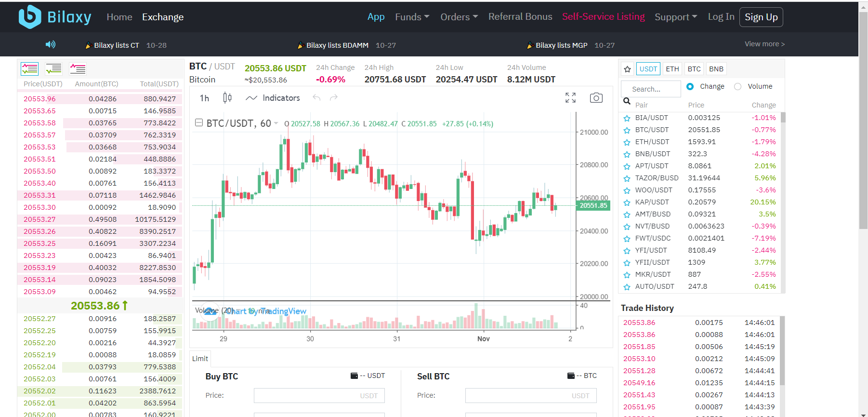Image resolution: width=868 pixels, height=417 pixels.
Task: Select the Change radio button
Action: click(x=690, y=86)
